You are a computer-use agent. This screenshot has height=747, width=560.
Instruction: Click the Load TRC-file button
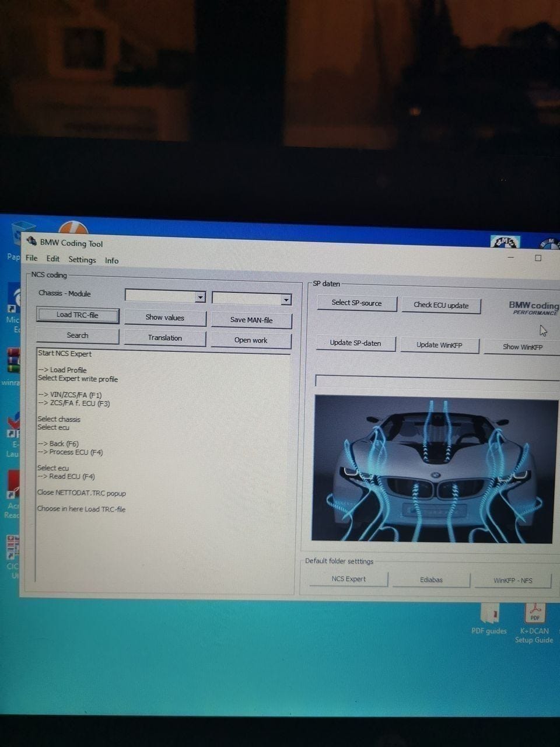pos(78,315)
